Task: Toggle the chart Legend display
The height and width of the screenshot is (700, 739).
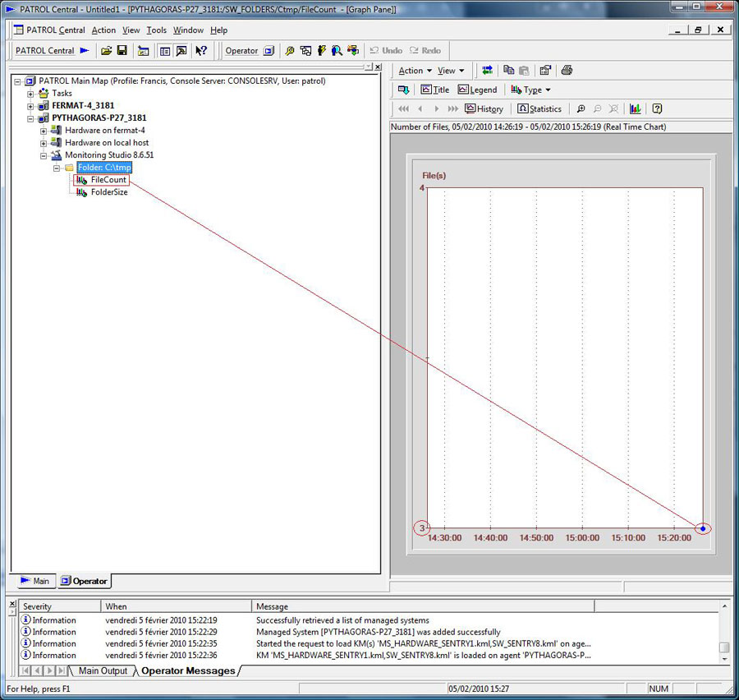Action: (x=477, y=90)
